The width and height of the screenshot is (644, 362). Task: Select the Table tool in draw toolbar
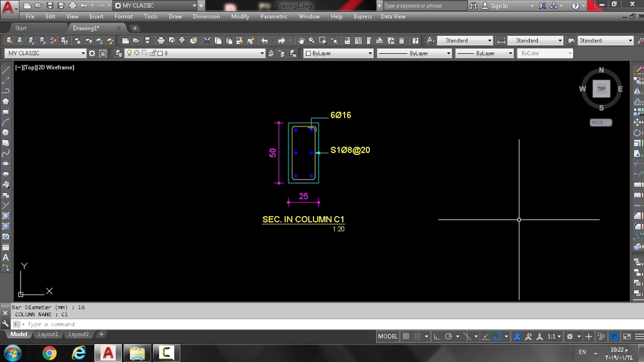(6, 247)
